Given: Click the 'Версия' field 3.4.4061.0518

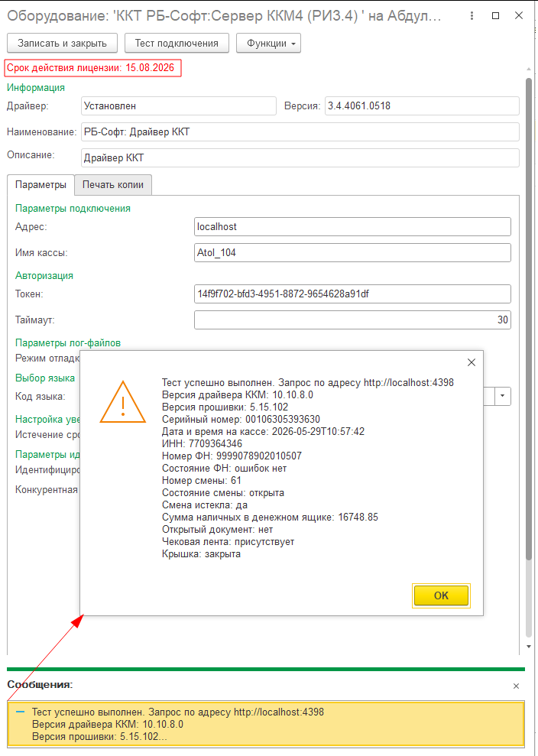Looking at the screenshot, I should click(x=422, y=105).
